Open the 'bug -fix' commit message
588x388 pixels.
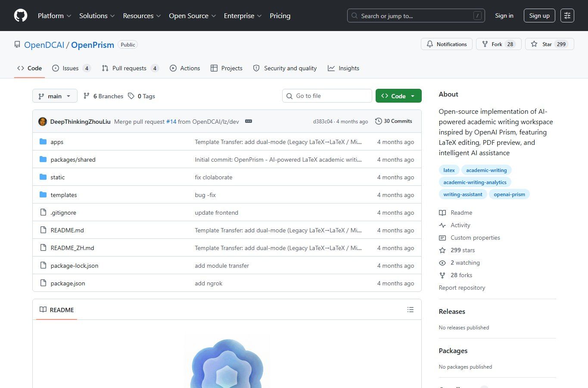click(x=205, y=195)
